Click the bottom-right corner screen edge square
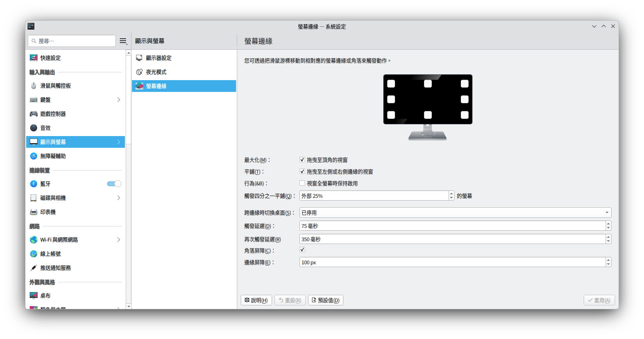This screenshot has height=339, width=644. (x=465, y=115)
